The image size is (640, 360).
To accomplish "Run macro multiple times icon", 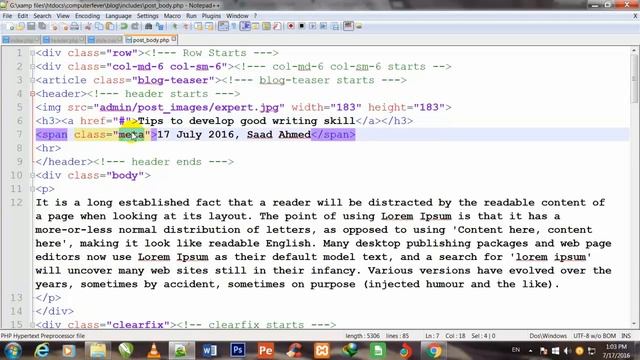I will click(323, 27).
